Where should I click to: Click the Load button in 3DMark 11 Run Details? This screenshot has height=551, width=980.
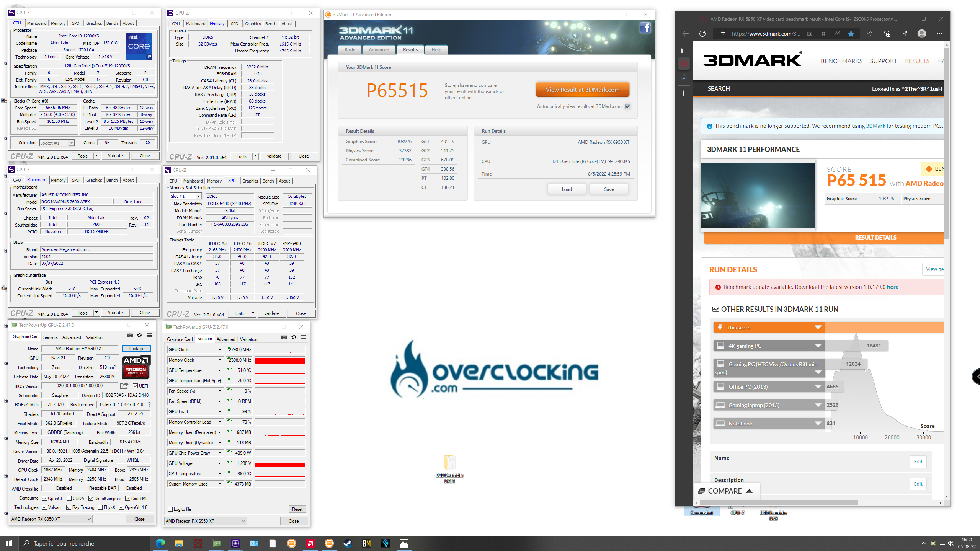pyautogui.click(x=567, y=189)
